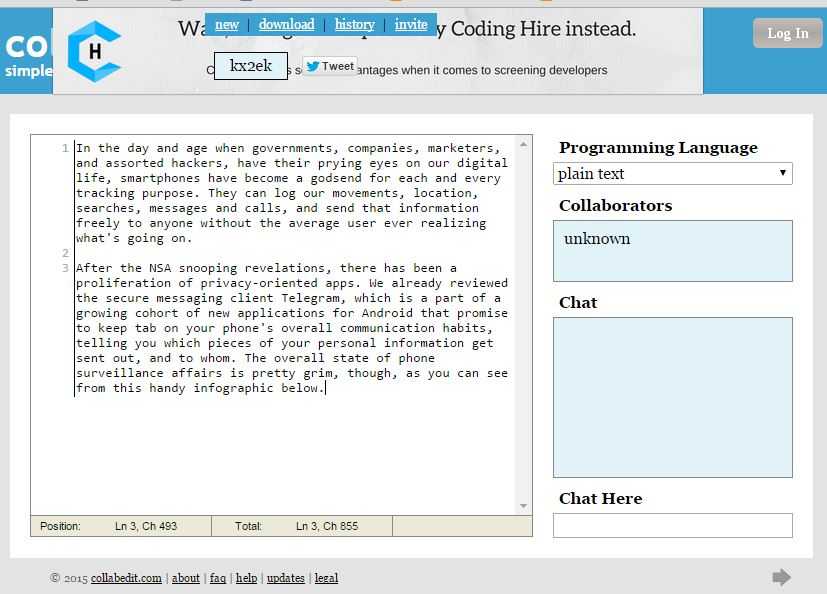Screen dimensions: 827x594
Task: Open the 'updates' footer link
Action: (x=285, y=578)
